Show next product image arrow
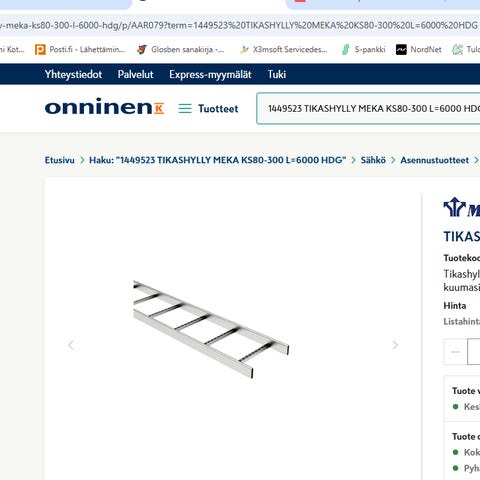 [x=395, y=345]
